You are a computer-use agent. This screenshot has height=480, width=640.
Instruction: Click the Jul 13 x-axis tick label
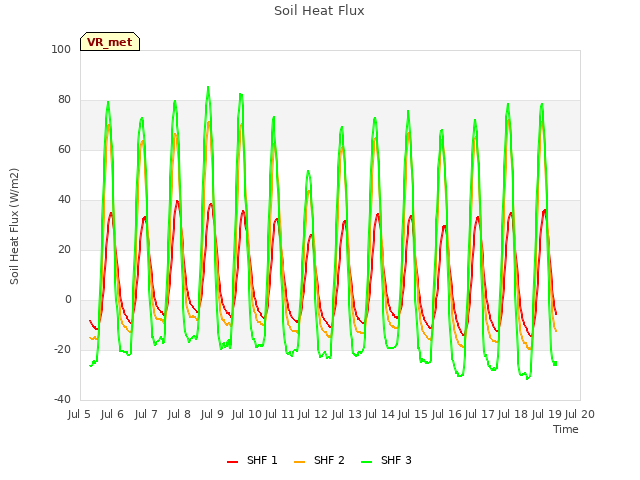[347, 414]
